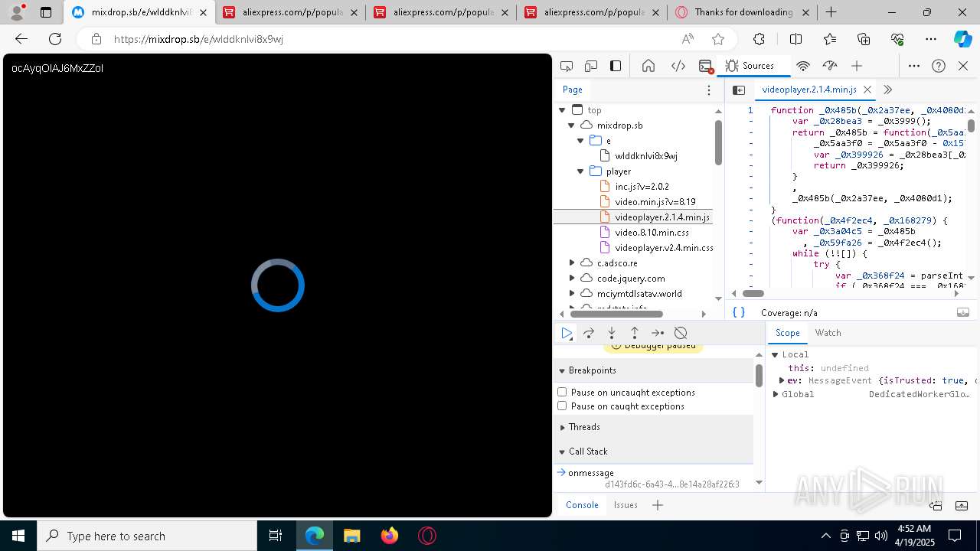
Task: Open Elements panel code icon
Action: [x=678, y=66]
